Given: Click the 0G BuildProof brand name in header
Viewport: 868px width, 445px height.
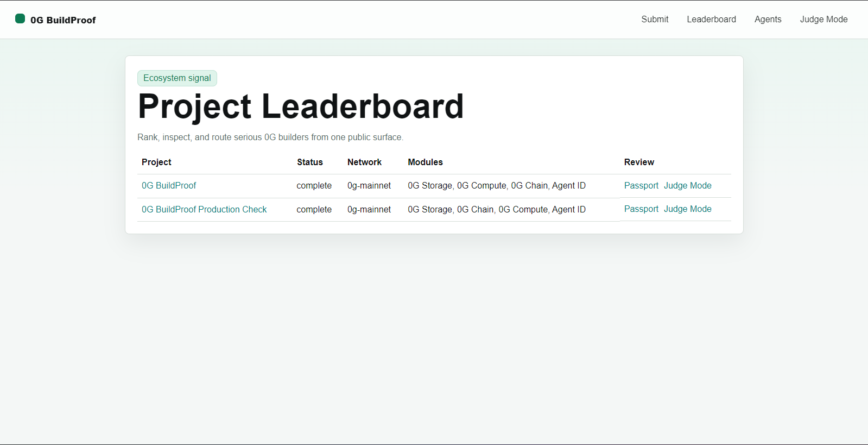Looking at the screenshot, I should pos(63,20).
